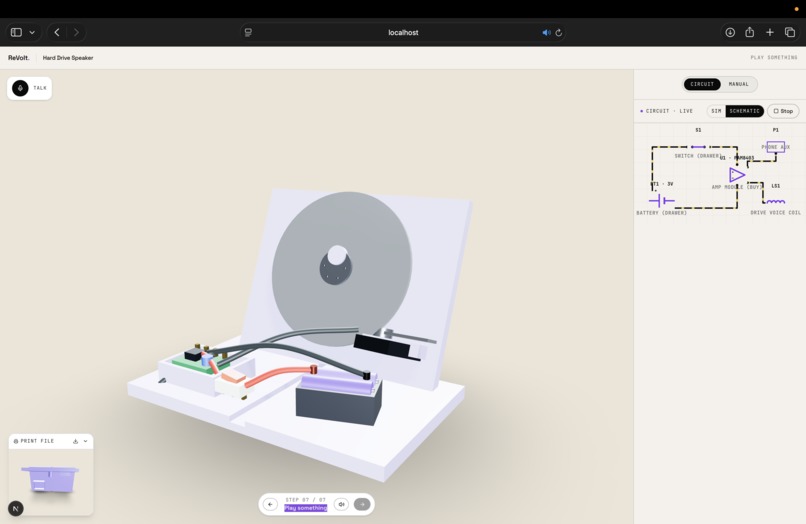Image resolution: width=806 pixels, height=524 pixels.
Task: Focus the localhost address field
Action: coord(403,32)
